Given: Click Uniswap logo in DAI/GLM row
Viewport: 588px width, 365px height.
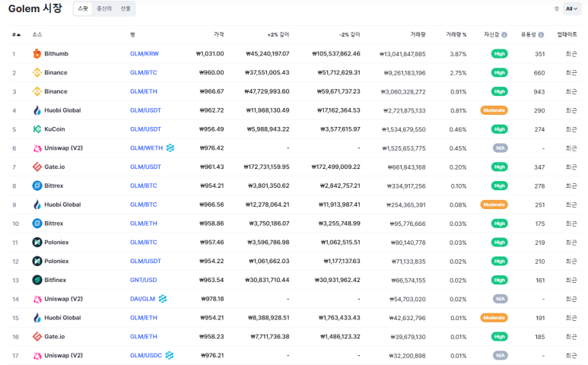Looking at the screenshot, I should click(37, 299).
